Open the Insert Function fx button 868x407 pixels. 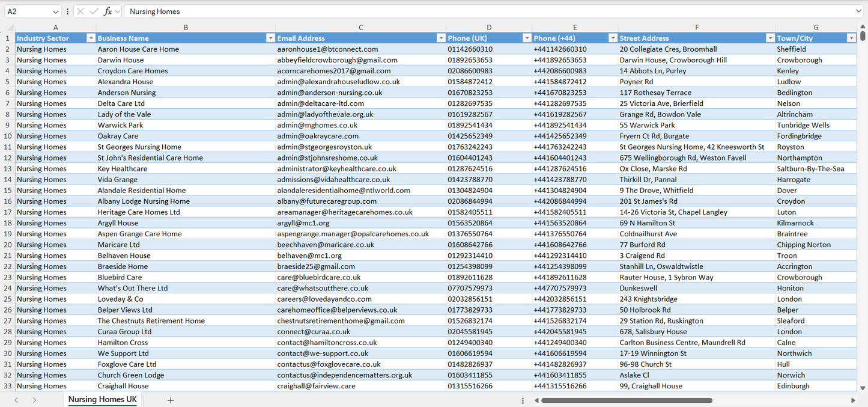(108, 11)
